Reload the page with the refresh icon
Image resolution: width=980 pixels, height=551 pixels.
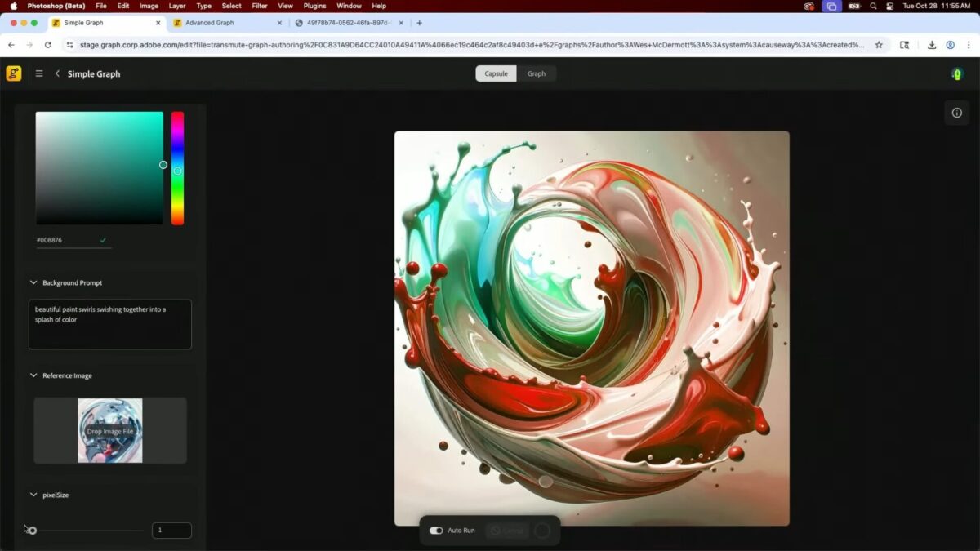[x=48, y=45]
